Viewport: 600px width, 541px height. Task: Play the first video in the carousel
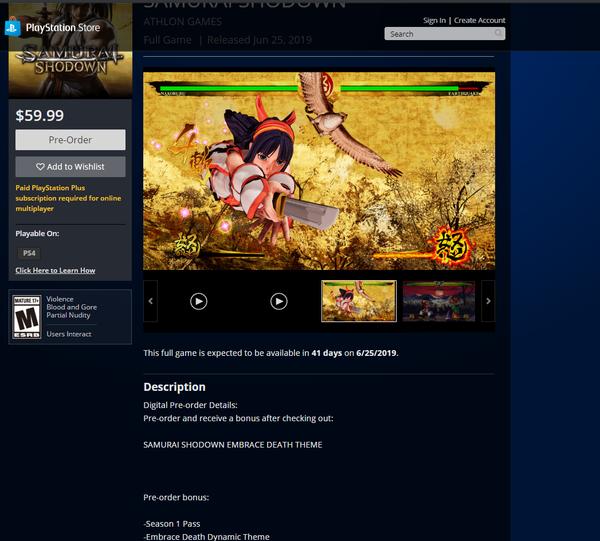pyautogui.click(x=199, y=301)
